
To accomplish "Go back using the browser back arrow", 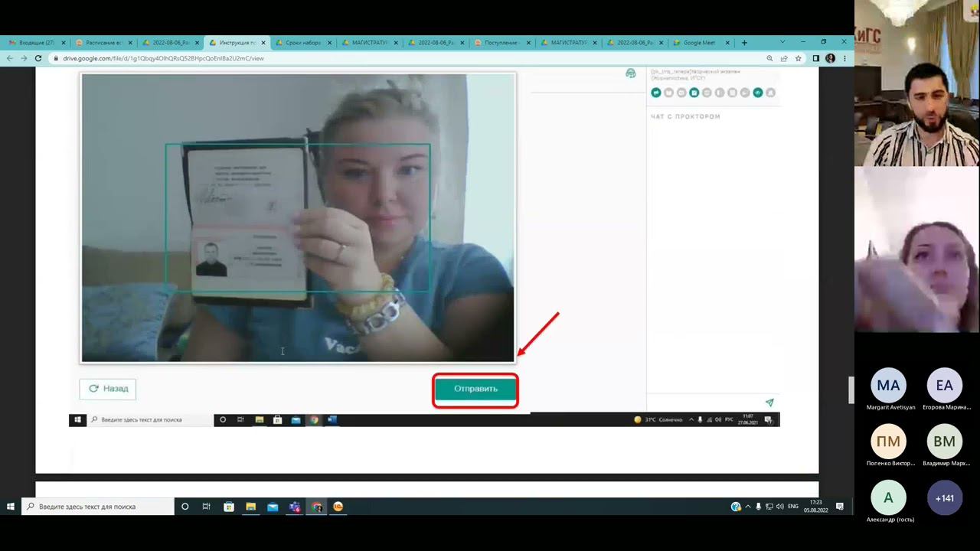I will 10,58.
